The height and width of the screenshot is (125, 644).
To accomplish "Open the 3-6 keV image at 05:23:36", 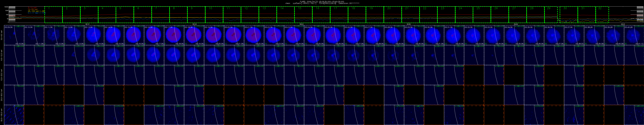I will [x=294, y=35].
